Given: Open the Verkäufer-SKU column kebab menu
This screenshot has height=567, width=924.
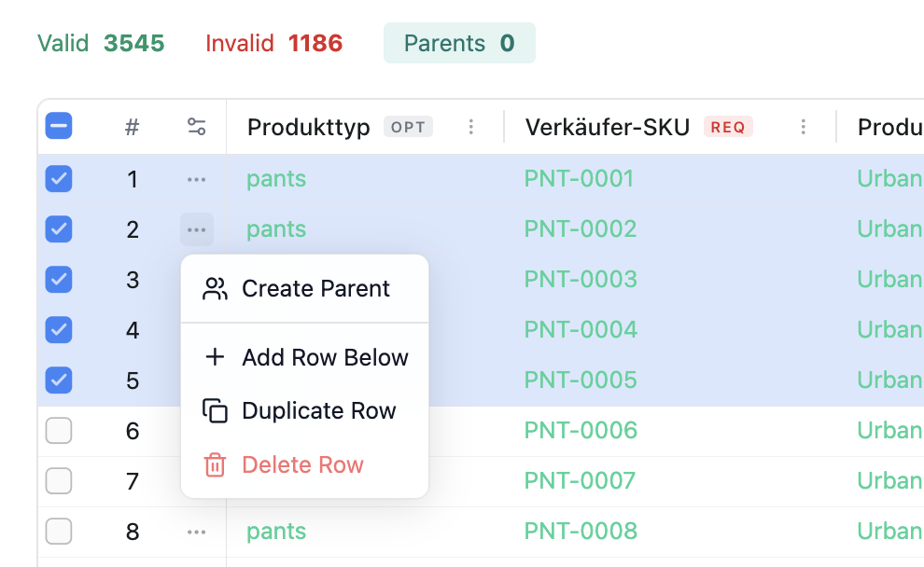Looking at the screenshot, I should (804, 126).
